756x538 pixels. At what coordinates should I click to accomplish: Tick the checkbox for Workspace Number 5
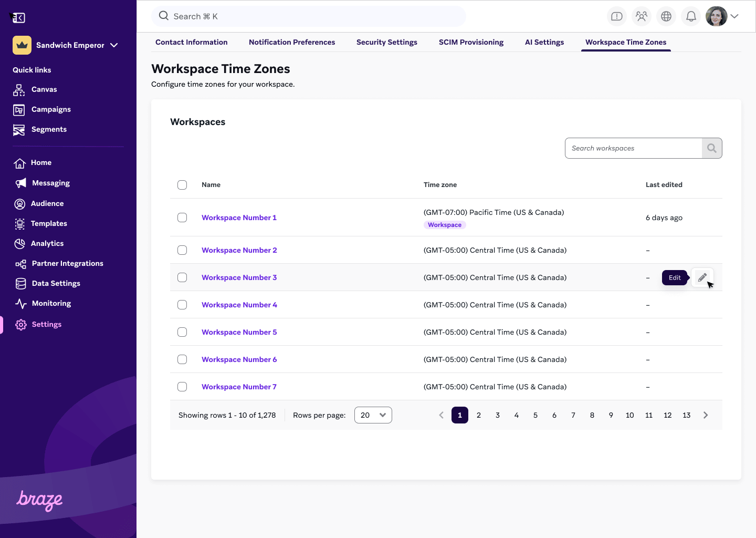click(x=182, y=332)
